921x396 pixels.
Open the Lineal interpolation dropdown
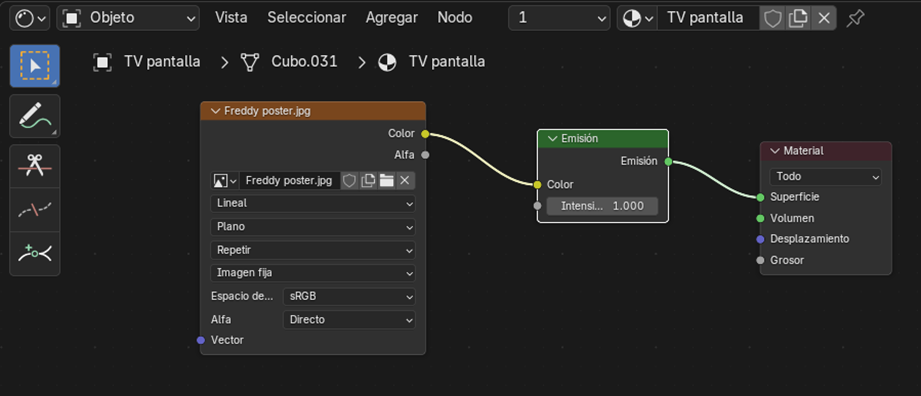[313, 203]
